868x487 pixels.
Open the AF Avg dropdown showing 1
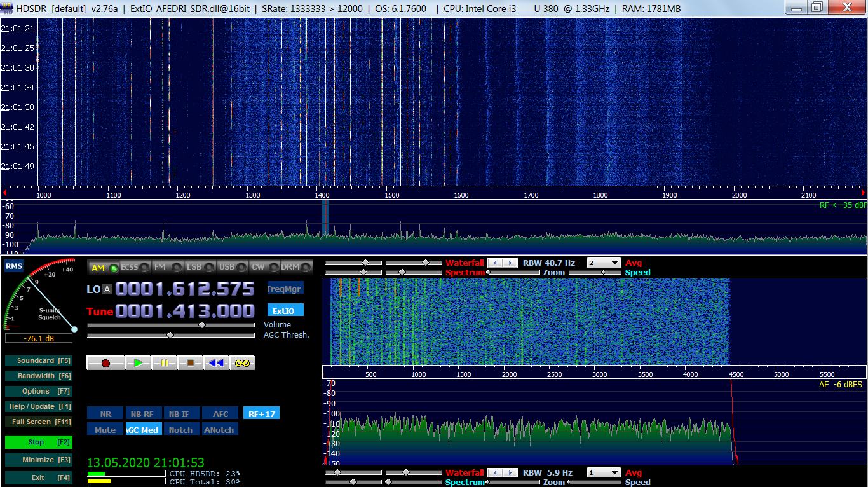(x=604, y=473)
